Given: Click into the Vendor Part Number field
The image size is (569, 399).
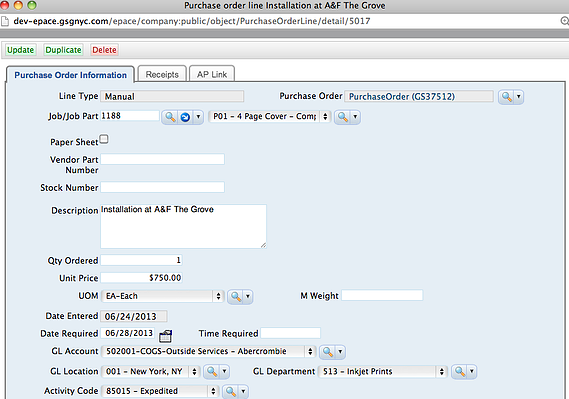Looking at the screenshot, I should coord(162,159).
